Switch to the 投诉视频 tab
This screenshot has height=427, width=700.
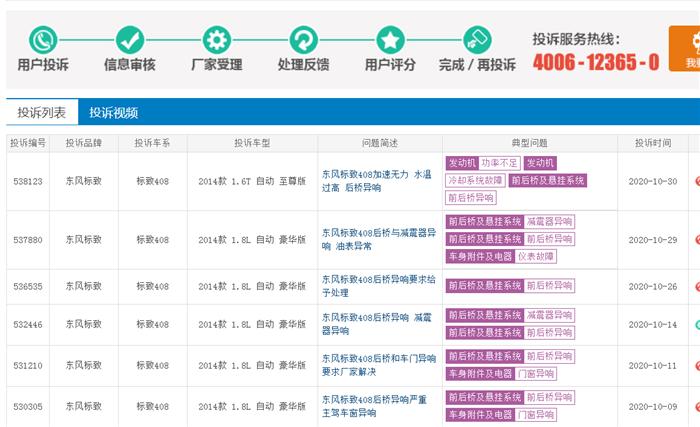coord(113,113)
